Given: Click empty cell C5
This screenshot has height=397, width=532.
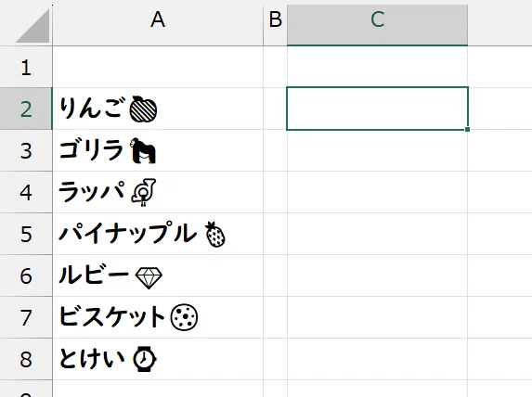Looking at the screenshot, I should (377, 234).
